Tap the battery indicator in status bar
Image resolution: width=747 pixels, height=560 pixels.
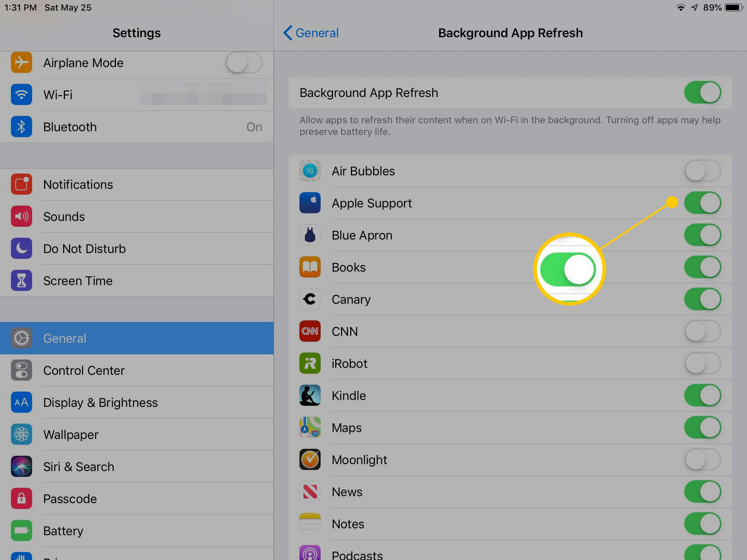pyautogui.click(x=734, y=8)
